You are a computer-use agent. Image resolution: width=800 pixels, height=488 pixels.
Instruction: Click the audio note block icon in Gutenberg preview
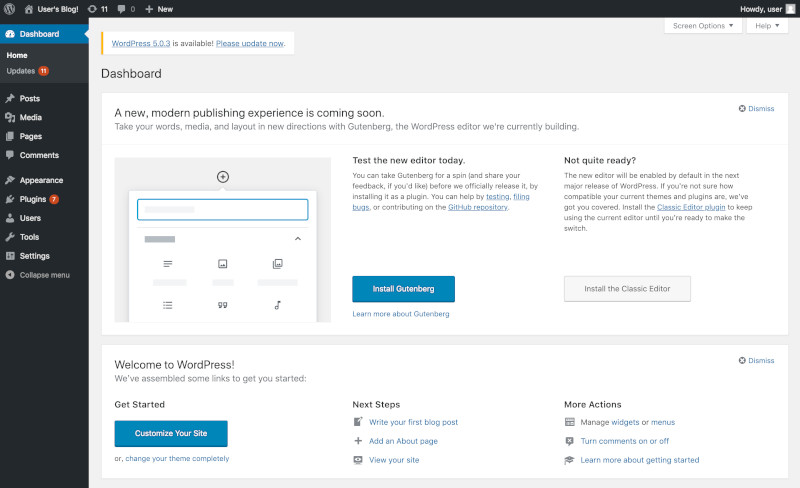coord(278,305)
